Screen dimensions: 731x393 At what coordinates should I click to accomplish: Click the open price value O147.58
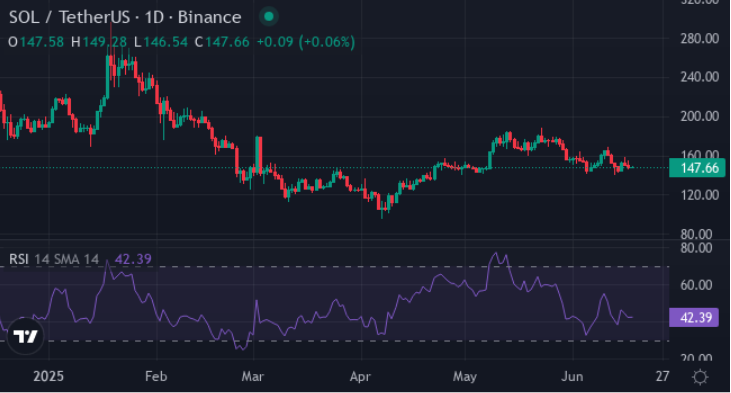[36, 42]
